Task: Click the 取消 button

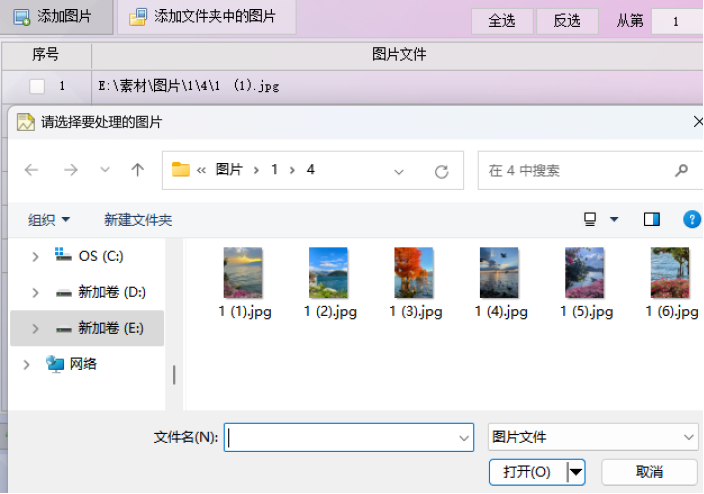Action: (x=649, y=472)
